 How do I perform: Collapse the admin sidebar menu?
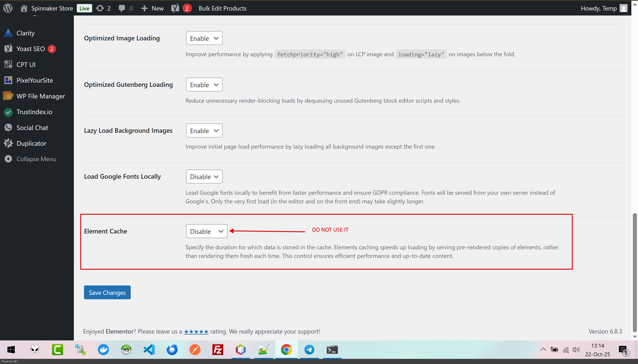(x=36, y=159)
